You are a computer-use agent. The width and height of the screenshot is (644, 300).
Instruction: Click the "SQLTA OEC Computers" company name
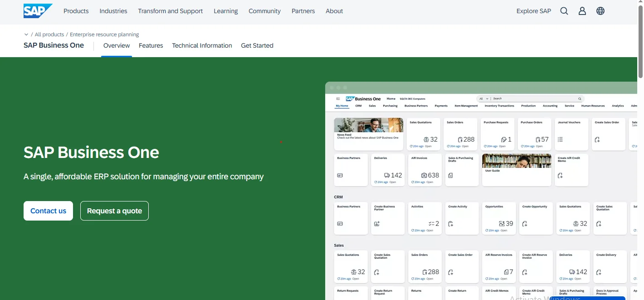click(x=412, y=98)
